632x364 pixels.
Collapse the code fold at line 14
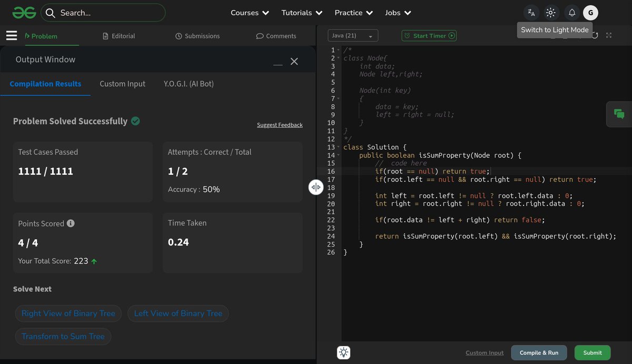pyautogui.click(x=339, y=155)
